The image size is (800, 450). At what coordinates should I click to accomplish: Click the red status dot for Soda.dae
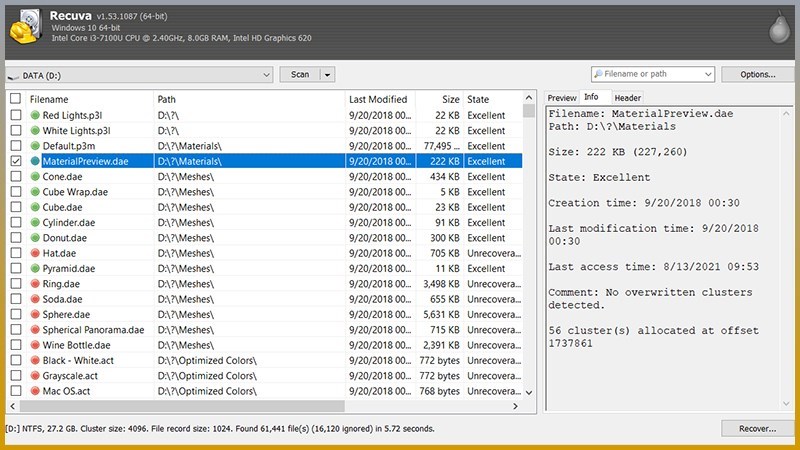click(x=35, y=299)
